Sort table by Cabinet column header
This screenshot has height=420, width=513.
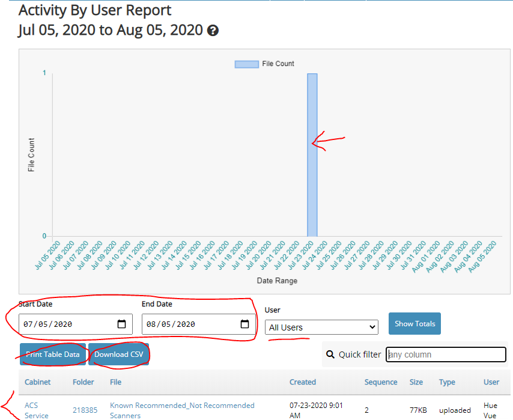tap(37, 382)
